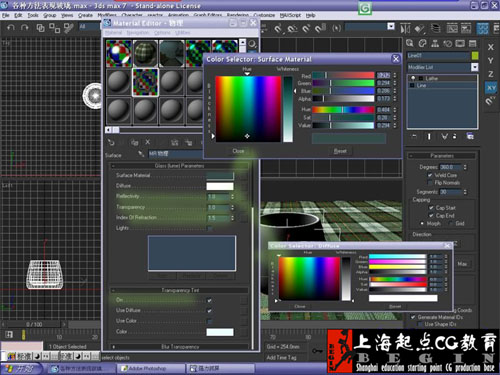The image size is (500, 375).
Task: Open the Layer Manager icon
Action: [435, 28]
